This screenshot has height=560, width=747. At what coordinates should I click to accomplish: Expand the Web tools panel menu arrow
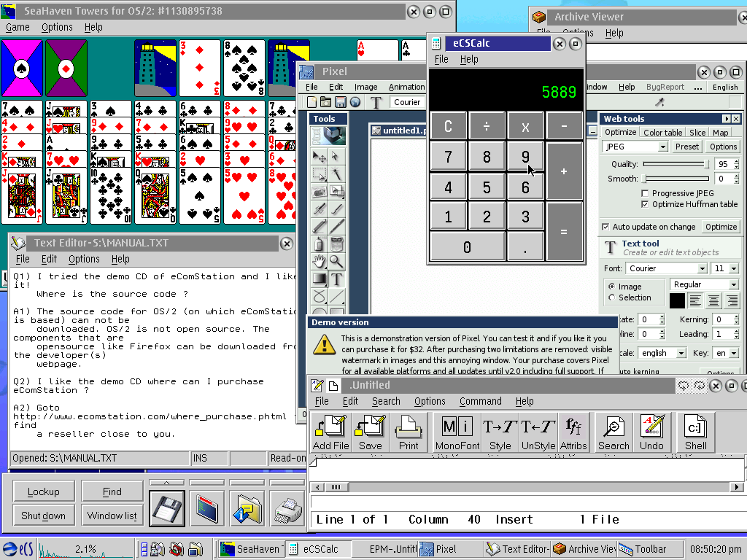click(x=726, y=119)
